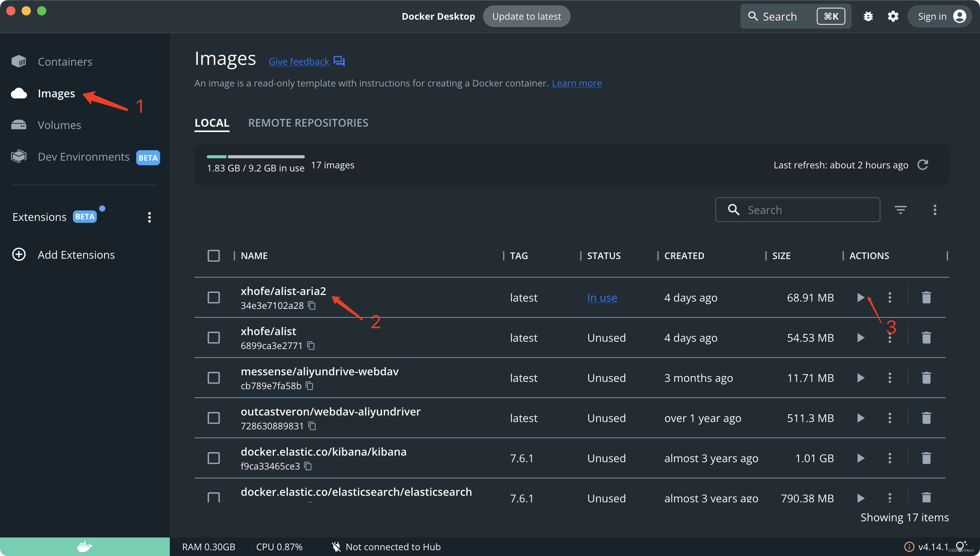Open the three-dot menu beside the filter
This screenshot has width=980, height=556.
934,210
